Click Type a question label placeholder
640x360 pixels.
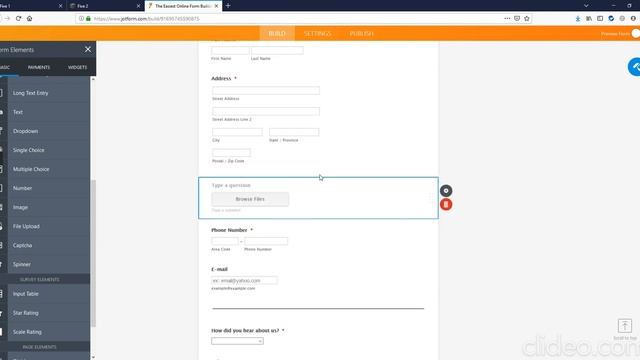click(231, 185)
